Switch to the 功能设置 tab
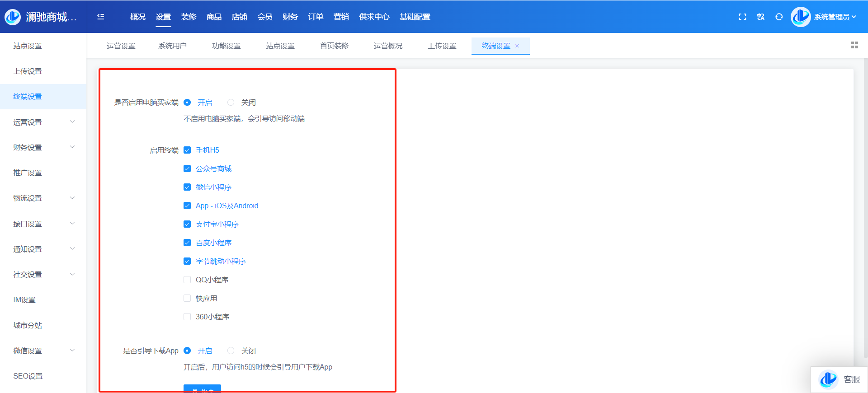 [x=226, y=46]
